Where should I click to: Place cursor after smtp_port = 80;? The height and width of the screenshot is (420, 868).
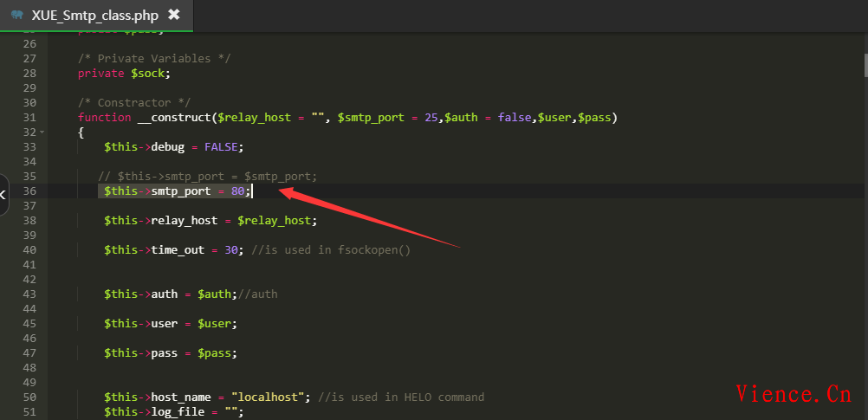point(252,191)
